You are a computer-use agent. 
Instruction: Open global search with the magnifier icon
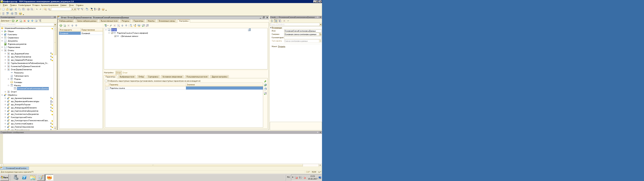click(x=49, y=9)
